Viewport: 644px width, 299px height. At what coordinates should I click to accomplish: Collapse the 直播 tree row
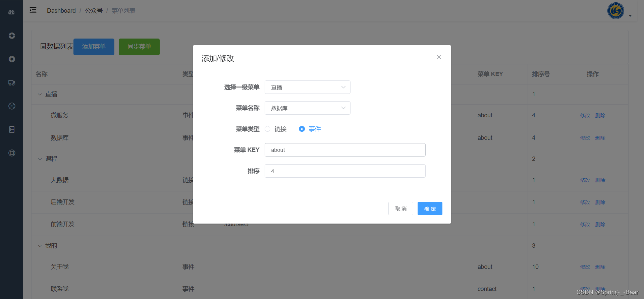coord(40,94)
